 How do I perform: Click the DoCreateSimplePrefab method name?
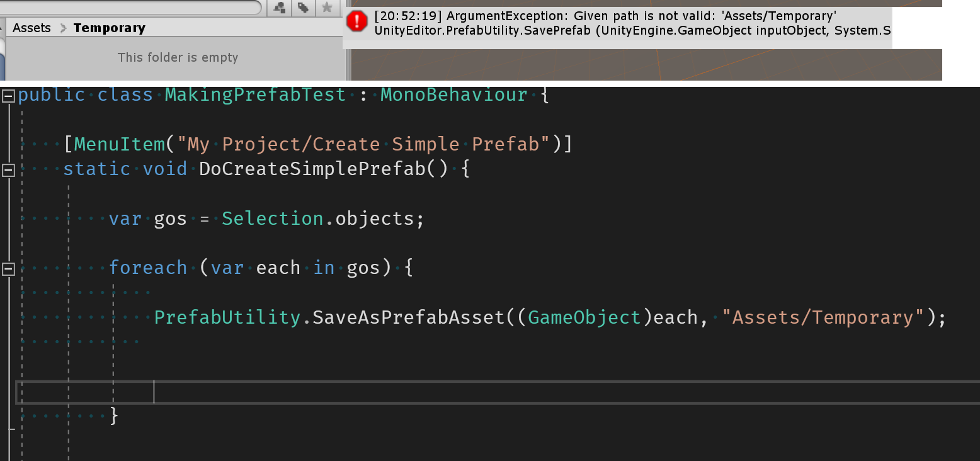(x=312, y=169)
